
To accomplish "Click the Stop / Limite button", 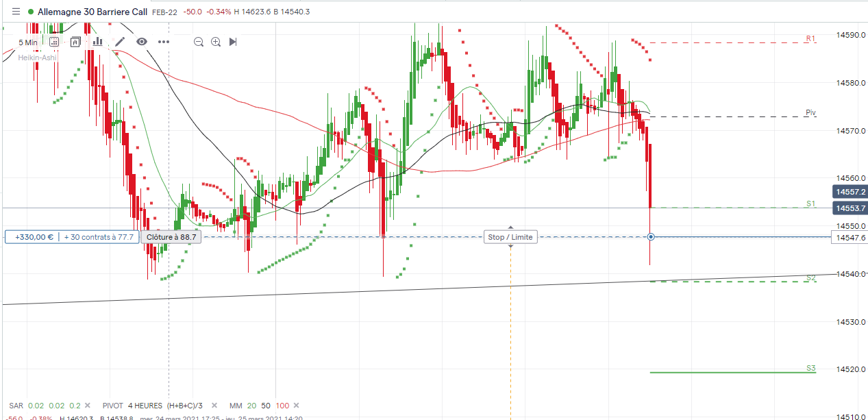I will coord(510,237).
